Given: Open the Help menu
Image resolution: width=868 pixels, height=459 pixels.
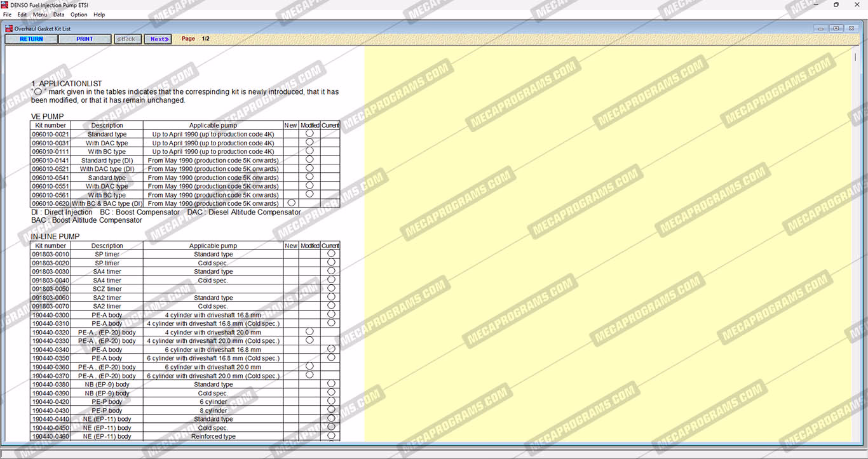Looking at the screenshot, I should point(99,15).
